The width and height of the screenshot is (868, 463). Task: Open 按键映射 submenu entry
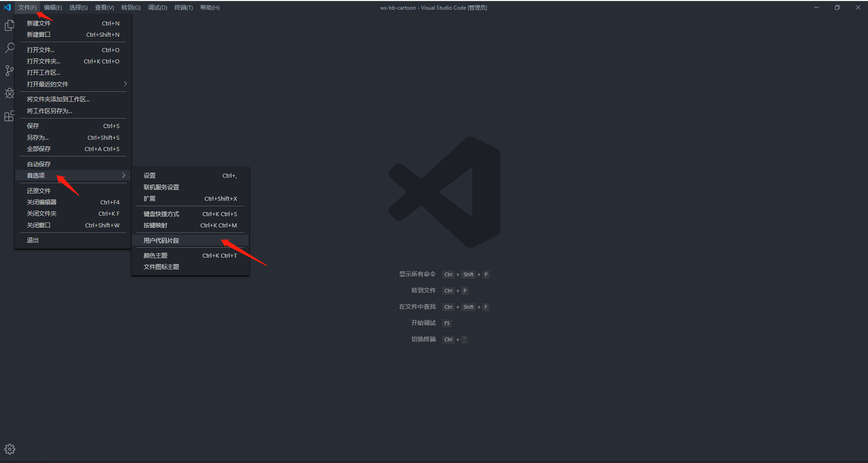190,226
